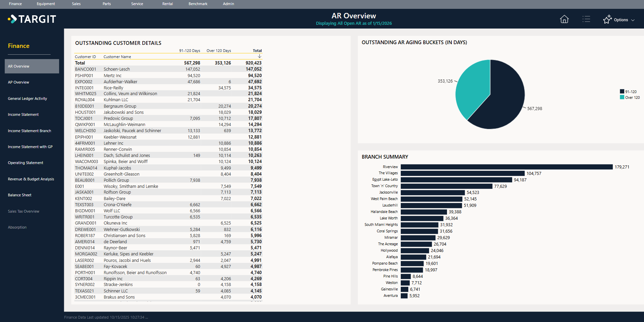Image resolution: width=644 pixels, height=322 pixels.
Task: Open the document list icon near Options
Action: point(586,19)
